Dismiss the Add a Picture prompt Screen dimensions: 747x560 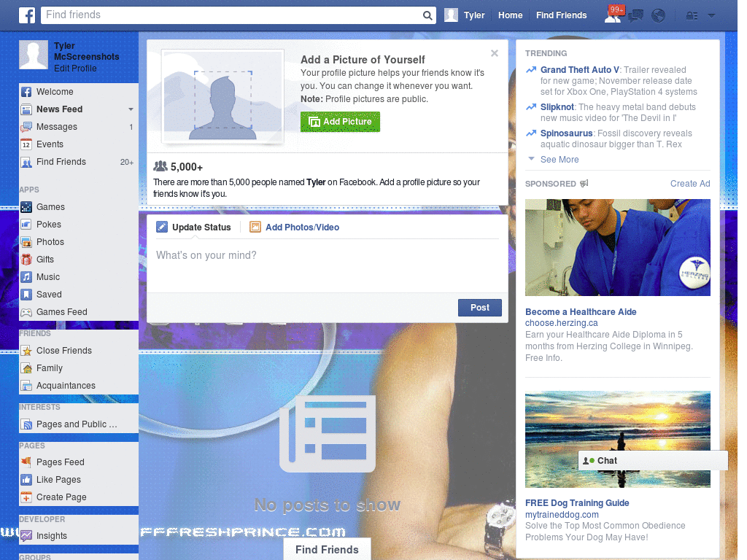495,53
